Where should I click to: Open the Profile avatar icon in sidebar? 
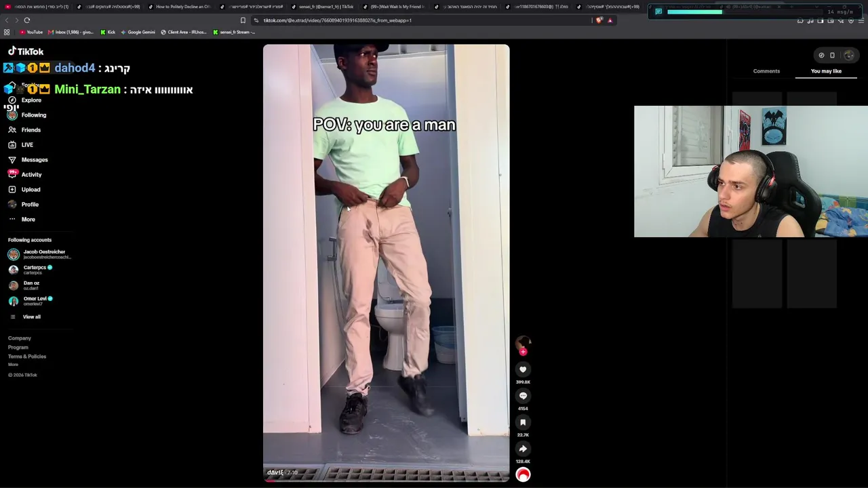pos(12,205)
